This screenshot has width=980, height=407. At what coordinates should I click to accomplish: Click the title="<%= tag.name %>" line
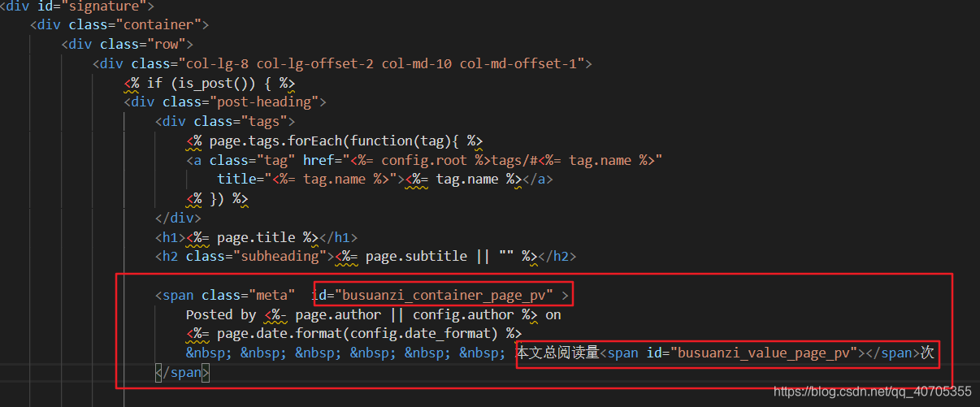(385, 179)
